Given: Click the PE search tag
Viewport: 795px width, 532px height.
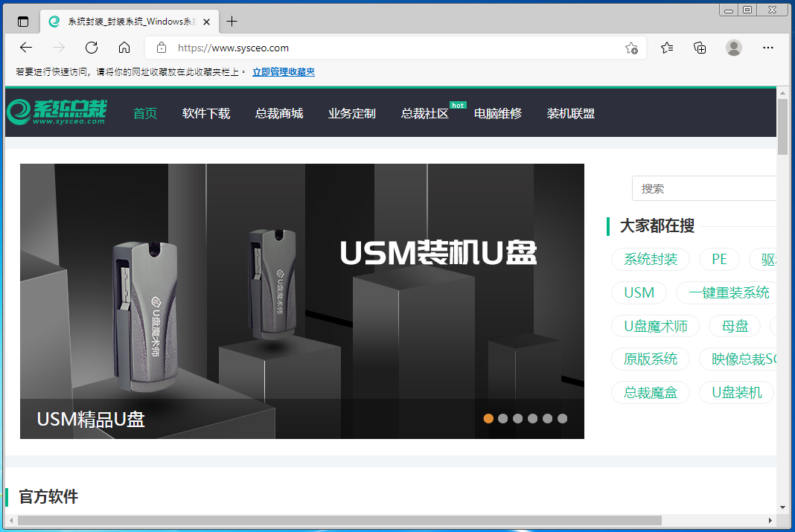Looking at the screenshot, I should (719, 260).
